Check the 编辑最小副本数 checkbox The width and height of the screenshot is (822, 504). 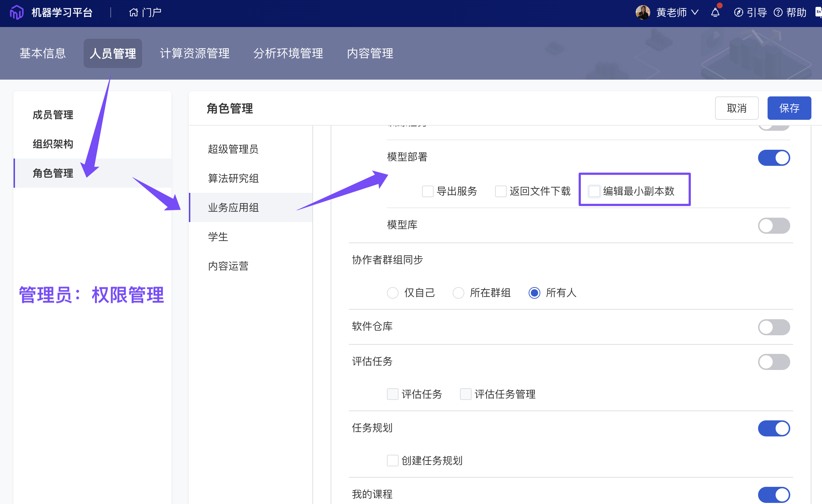point(594,191)
